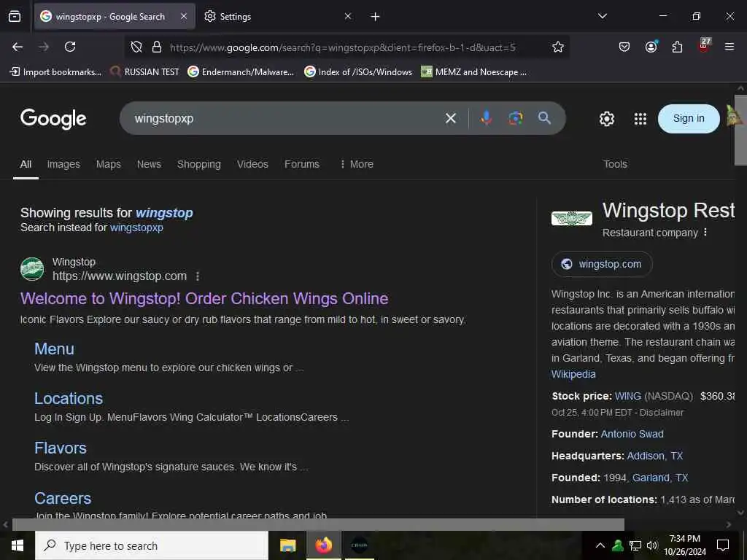Open the Extensions puzzle icon
The width and height of the screenshot is (747, 560).
pyautogui.click(x=677, y=47)
